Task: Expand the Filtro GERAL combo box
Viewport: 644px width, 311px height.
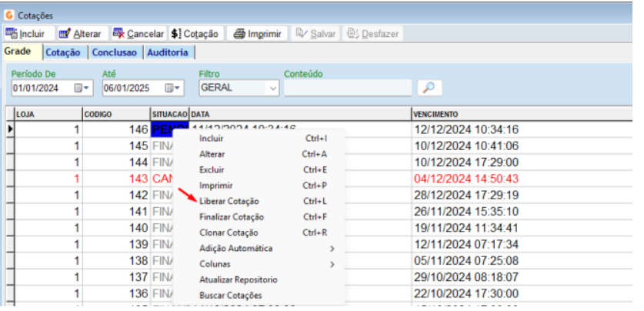Action: click(272, 88)
